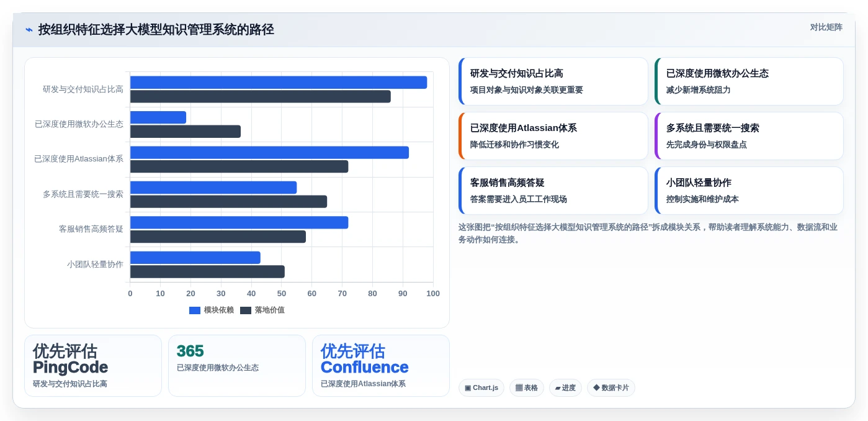Click the x-axis value 100
This screenshot has height=421, width=868.
[x=433, y=294]
